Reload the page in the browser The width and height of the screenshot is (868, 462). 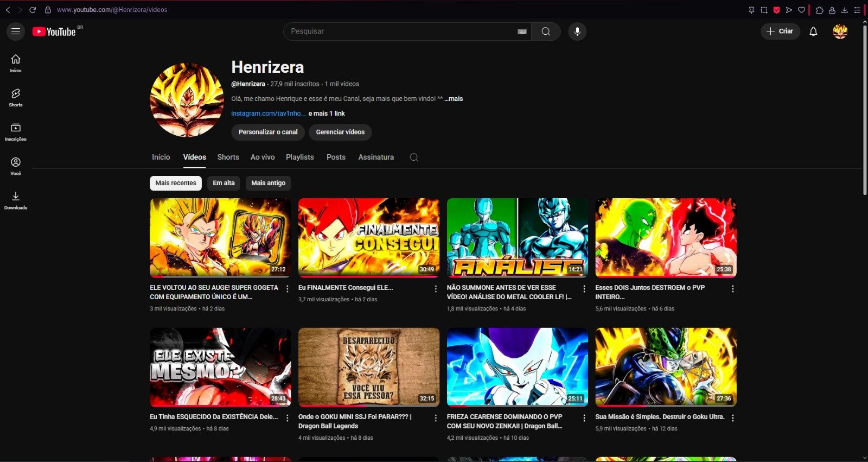[33, 10]
